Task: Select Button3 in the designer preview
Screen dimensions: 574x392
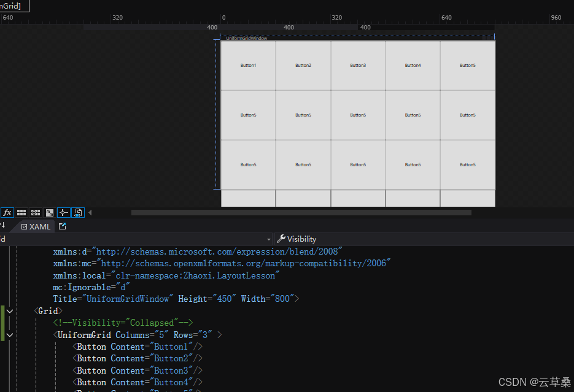Action: pos(358,65)
